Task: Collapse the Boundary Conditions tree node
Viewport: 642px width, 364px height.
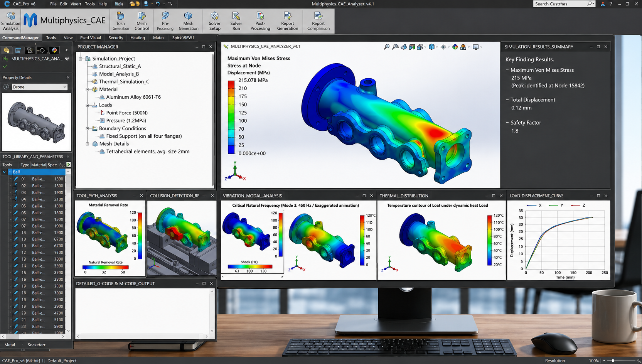Action: tap(88, 128)
